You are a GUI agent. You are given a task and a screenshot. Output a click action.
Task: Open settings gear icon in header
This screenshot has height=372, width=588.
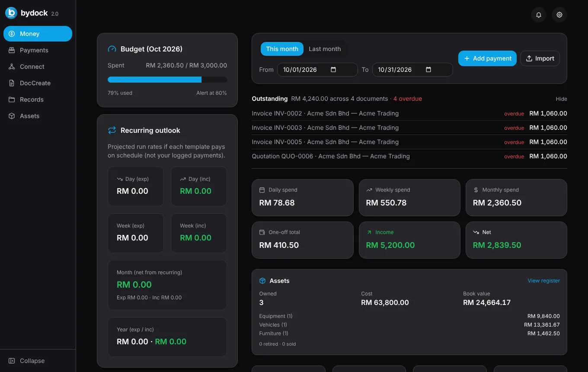point(559,15)
